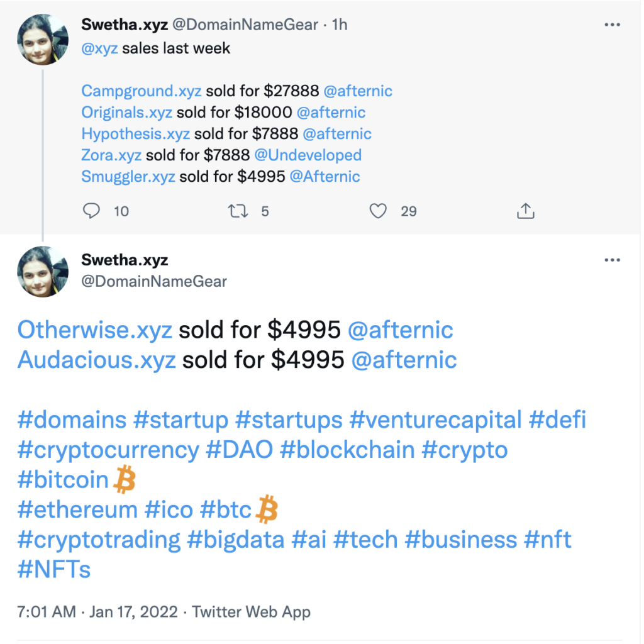Viewport: 644px width, 644px height.
Task: Click the Twitter Web App source label
Action: tap(251, 611)
